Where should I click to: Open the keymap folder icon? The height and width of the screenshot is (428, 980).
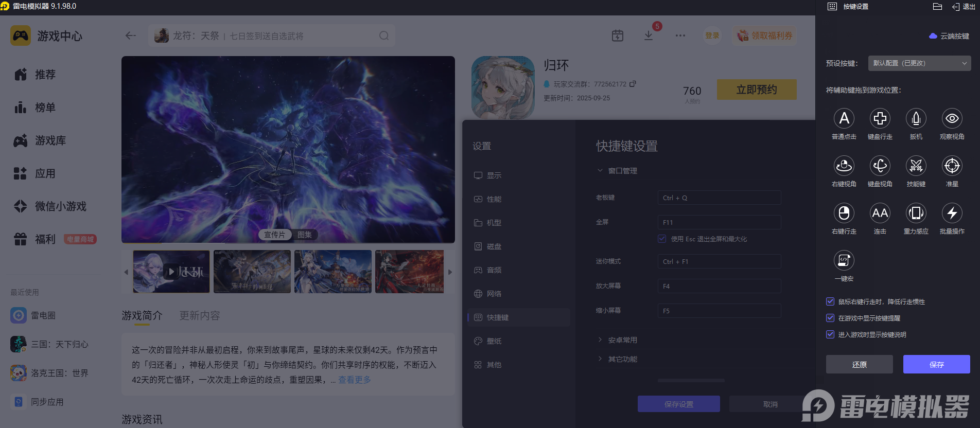coord(937,7)
